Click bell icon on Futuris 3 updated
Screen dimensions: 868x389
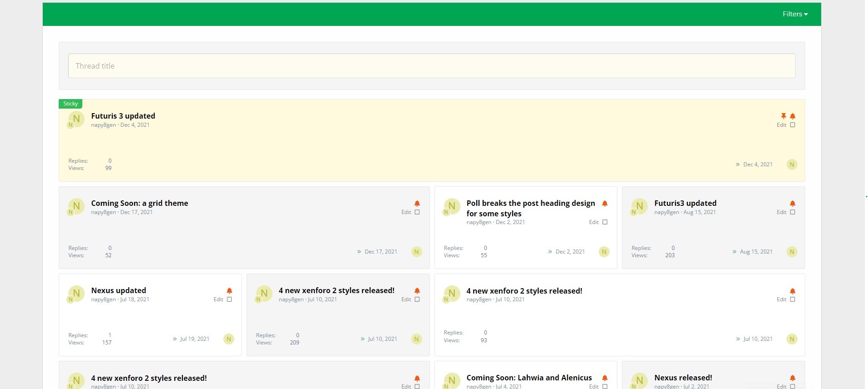click(792, 116)
